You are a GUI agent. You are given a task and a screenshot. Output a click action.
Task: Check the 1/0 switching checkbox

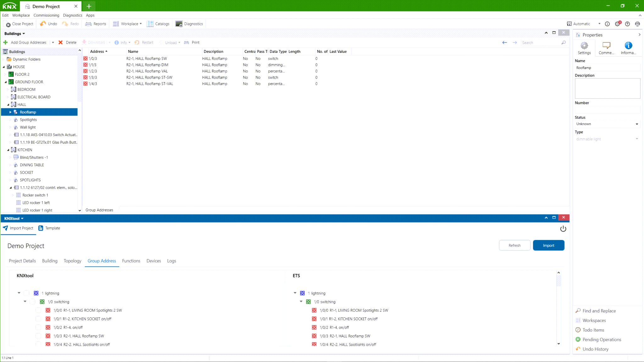click(x=33, y=302)
